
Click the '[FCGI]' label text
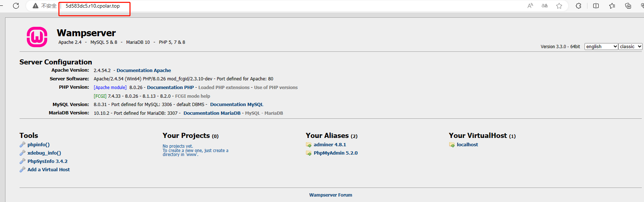click(x=100, y=96)
